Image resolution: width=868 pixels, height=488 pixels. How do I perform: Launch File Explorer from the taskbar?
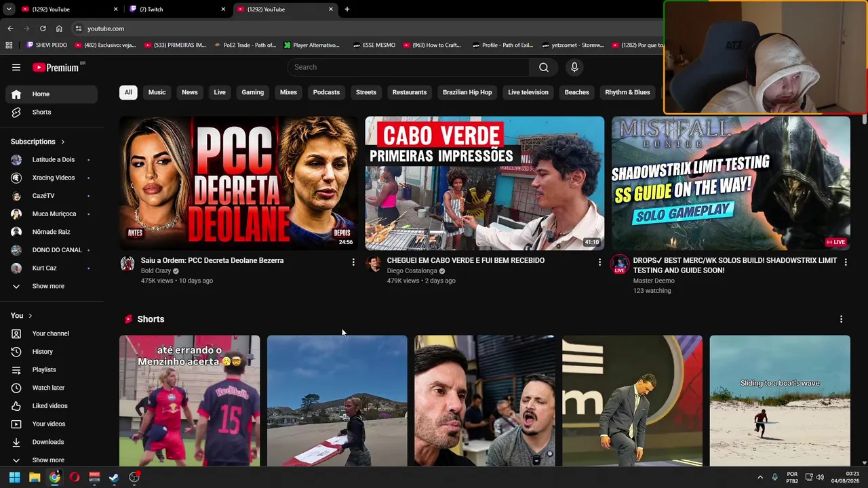(35, 477)
